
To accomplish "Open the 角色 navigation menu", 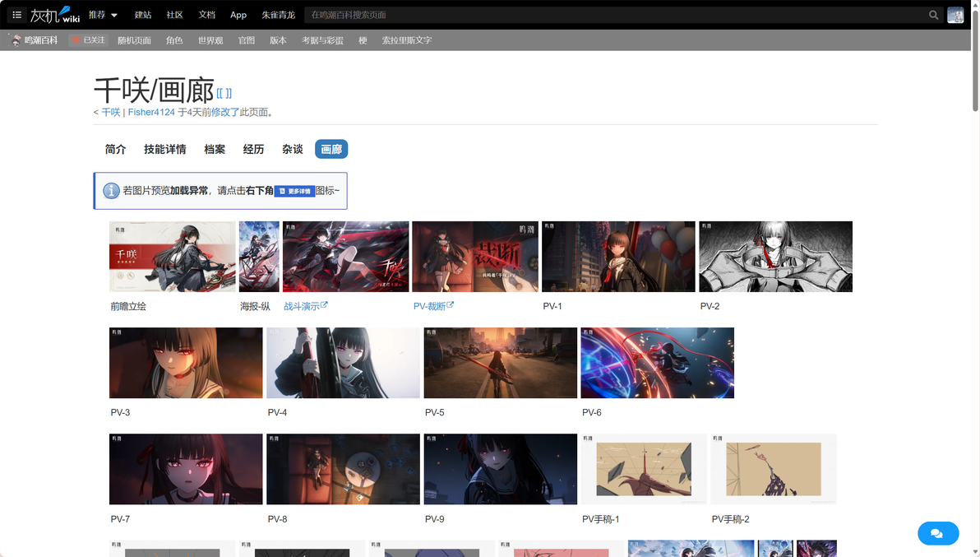I will (174, 40).
